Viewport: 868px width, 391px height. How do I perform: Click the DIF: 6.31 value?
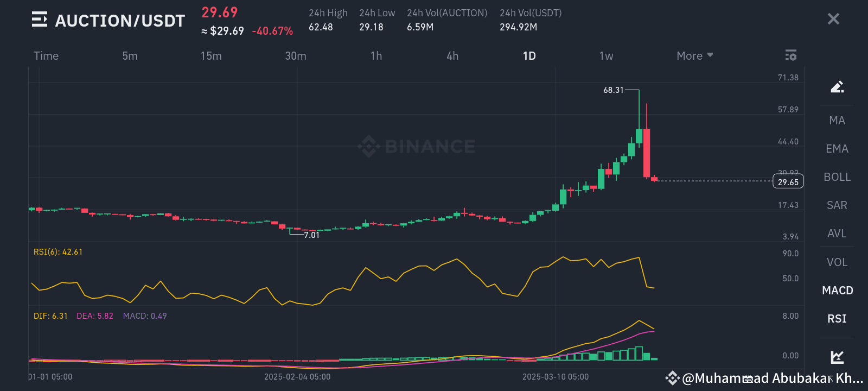click(50, 316)
